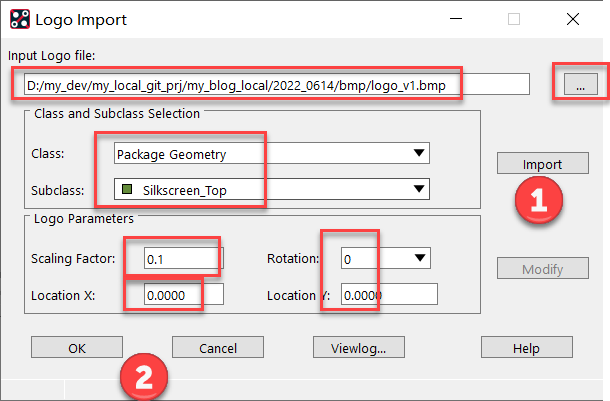Open the Class dropdown arrow
610x401 pixels.
coord(418,154)
